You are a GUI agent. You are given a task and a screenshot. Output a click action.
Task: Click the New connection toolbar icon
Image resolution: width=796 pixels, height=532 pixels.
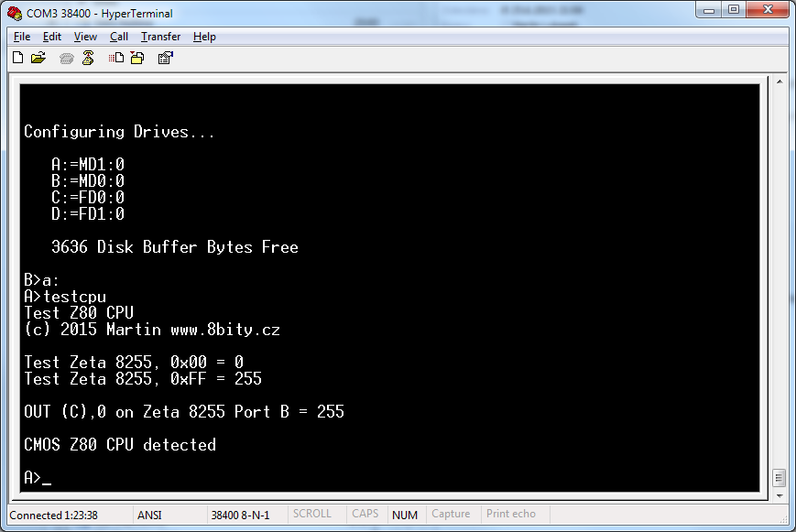point(17,58)
